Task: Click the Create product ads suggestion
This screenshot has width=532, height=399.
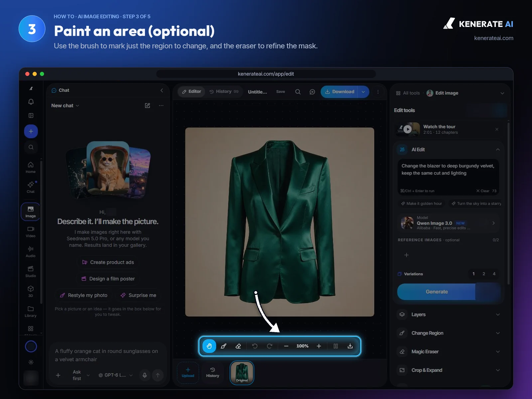Action: click(x=108, y=262)
